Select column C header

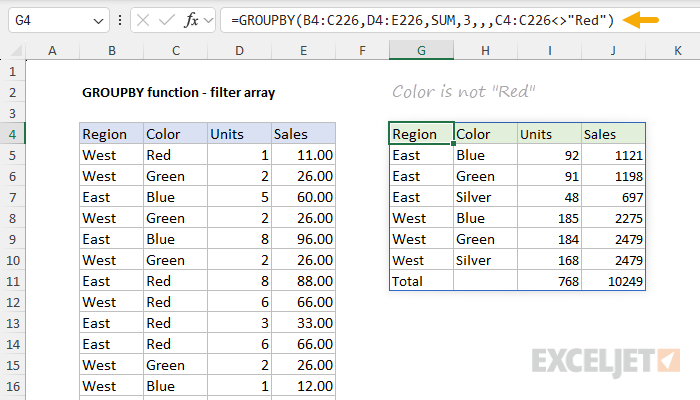click(175, 50)
